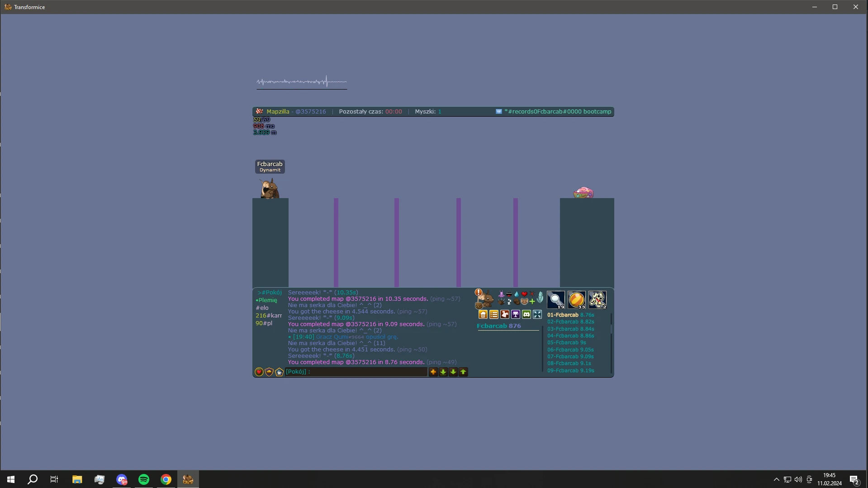Click the plain green down arrow button
The width and height of the screenshot is (868, 488).
pyautogui.click(x=453, y=372)
